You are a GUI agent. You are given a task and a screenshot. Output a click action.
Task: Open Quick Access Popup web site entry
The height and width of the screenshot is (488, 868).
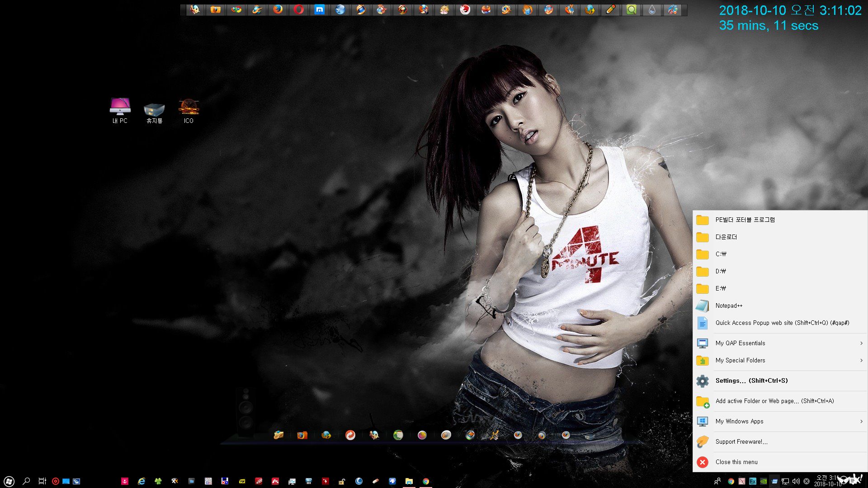(780, 323)
